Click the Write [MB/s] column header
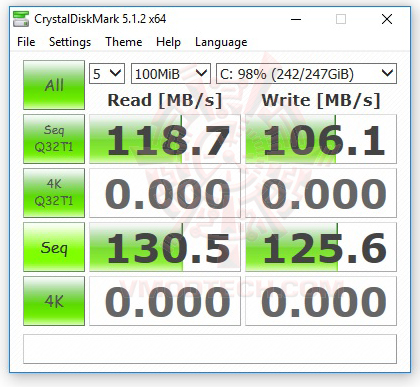 point(321,100)
